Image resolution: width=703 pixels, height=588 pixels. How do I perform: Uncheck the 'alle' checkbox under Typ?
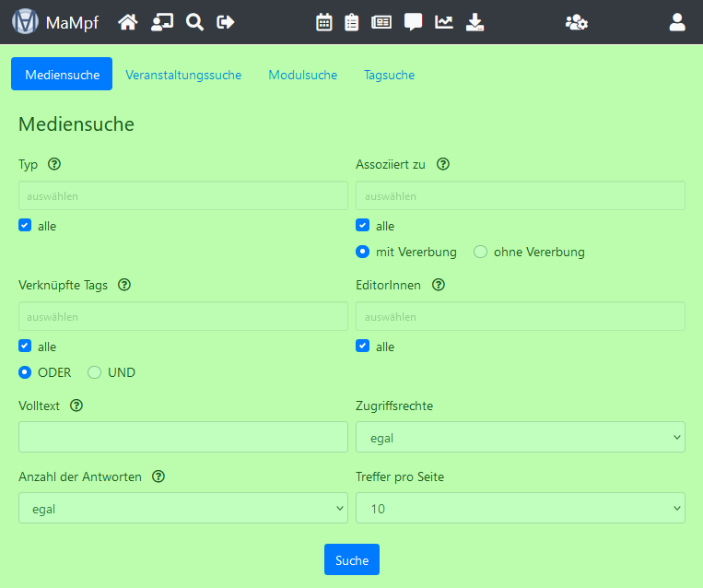pos(25,225)
